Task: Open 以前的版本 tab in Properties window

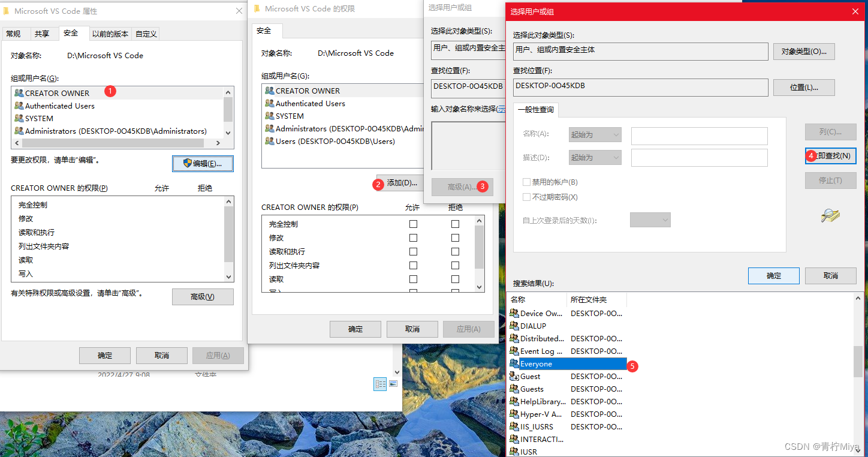Action: pos(110,34)
